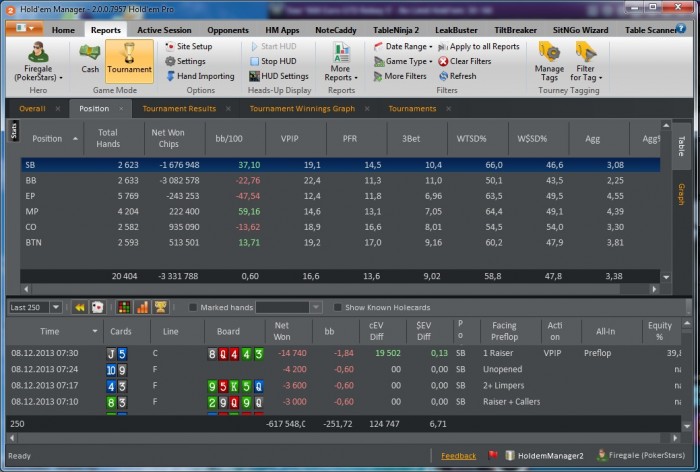
Task: Open the Opponents tab
Action: [228, 30]
